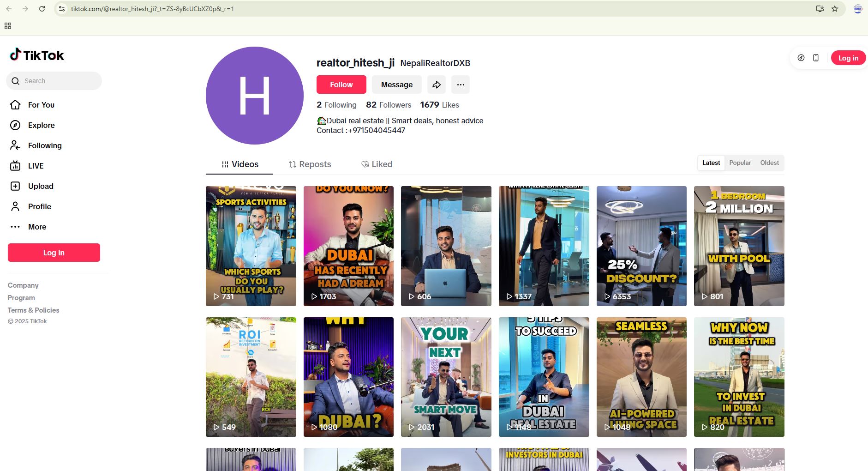Click the mobile phone icon near Log in
This screenshot has width=868, height=471.
click(816, 58)
